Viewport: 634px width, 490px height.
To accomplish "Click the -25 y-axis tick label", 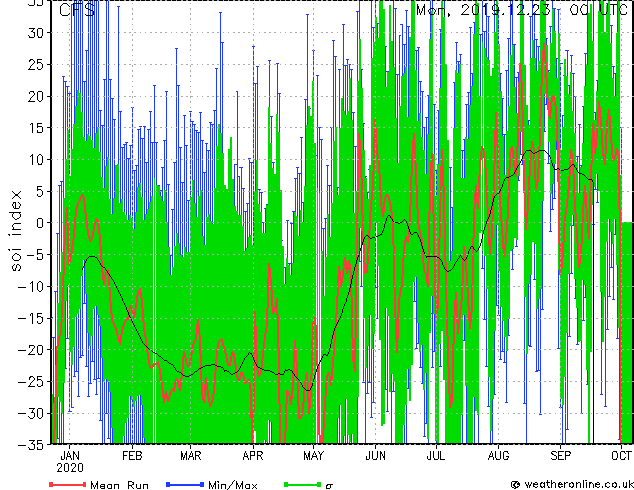I will click(32, 382).
